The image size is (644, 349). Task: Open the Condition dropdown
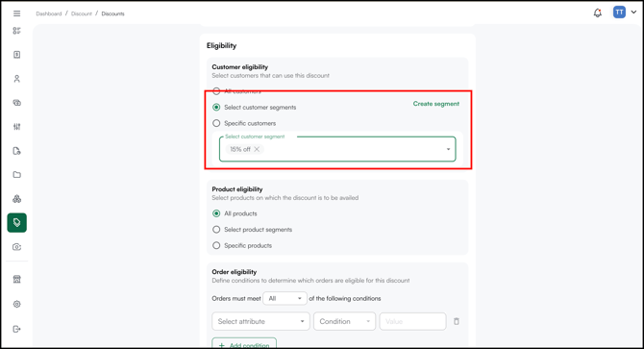click(345, 321)
